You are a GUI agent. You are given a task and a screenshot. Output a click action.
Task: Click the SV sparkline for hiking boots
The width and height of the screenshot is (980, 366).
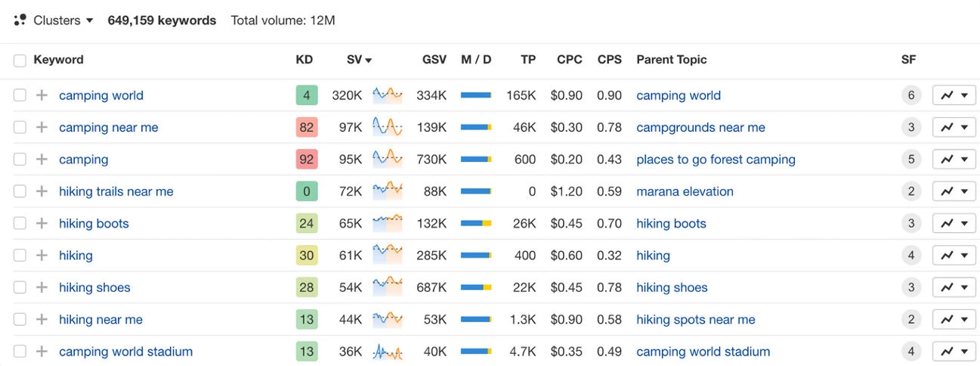pyautogui.click(x=388, y=223)
